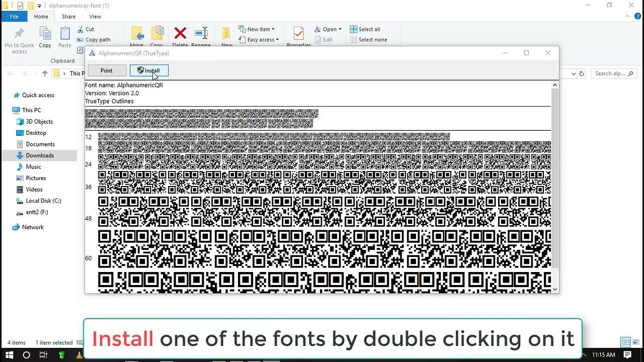Image resolution: width=644 pixels, height=362 pixels.
Task: Click the Search box in Explorer
Action: coord(614,73)
